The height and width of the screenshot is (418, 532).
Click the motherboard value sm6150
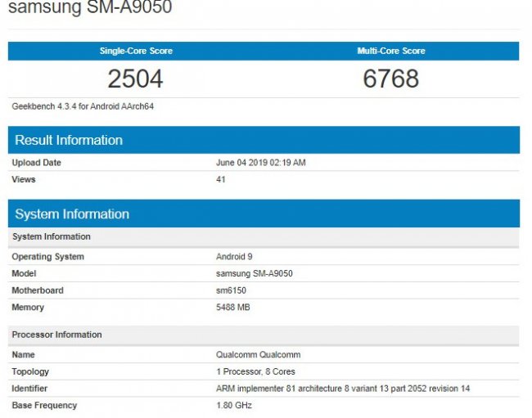[232, 290]
